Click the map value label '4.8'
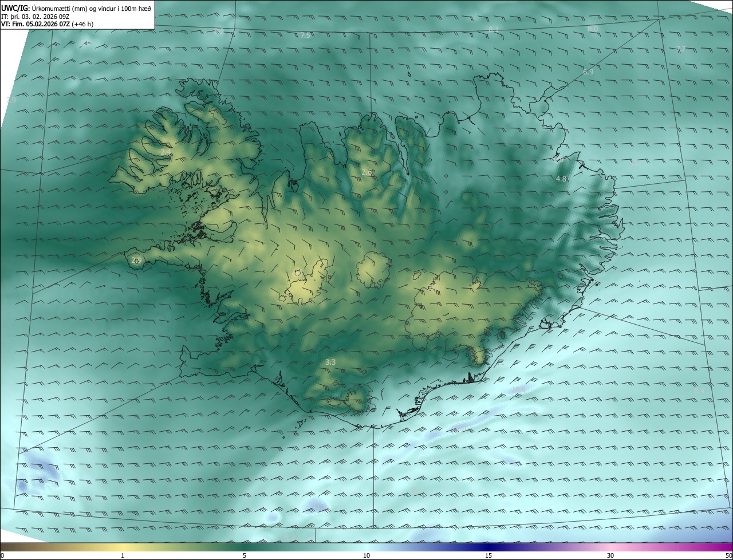This screenshot has height=560, width=733. pos(561,179)
